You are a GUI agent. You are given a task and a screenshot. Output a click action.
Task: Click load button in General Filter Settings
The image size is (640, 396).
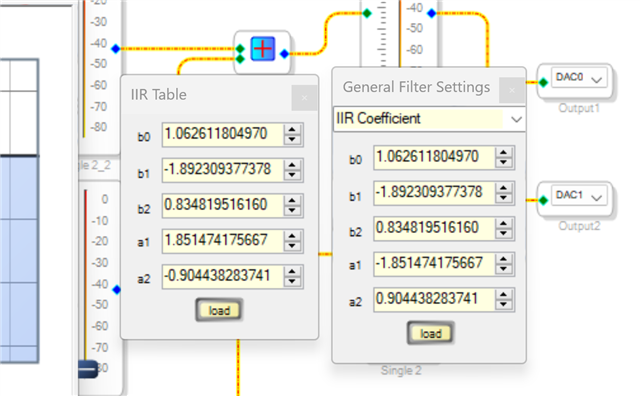coord(431,333)
